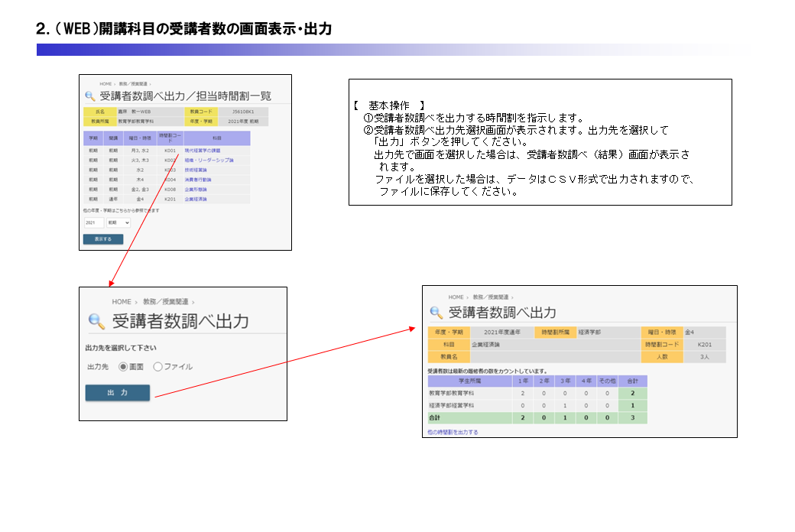795x532 pixels.
Task: Click 教務/授業関連 breadcrumb in the results panel
Action: (490, 297)
